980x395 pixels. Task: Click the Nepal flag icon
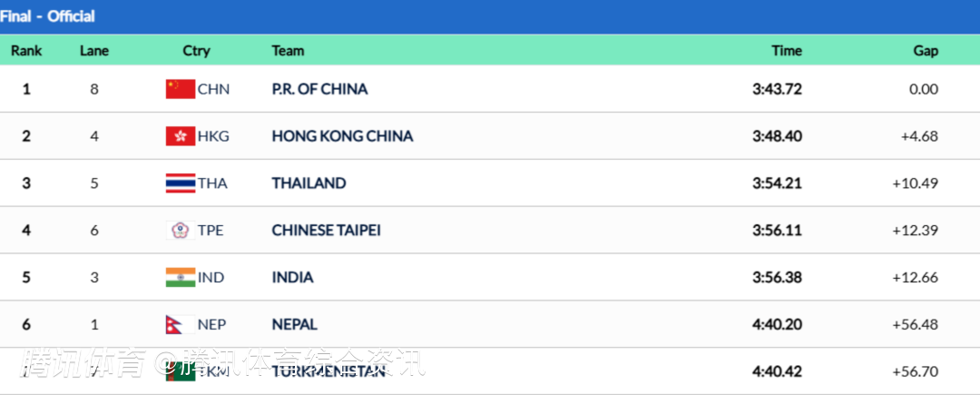(179, 325)
